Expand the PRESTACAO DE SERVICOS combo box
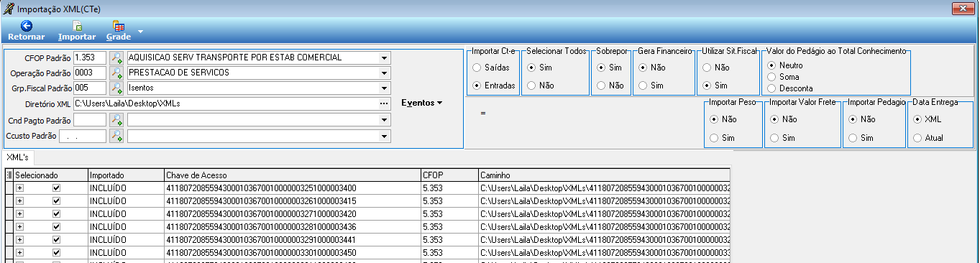The height and width of the screenshot is (263, 980). pos(384,73)
